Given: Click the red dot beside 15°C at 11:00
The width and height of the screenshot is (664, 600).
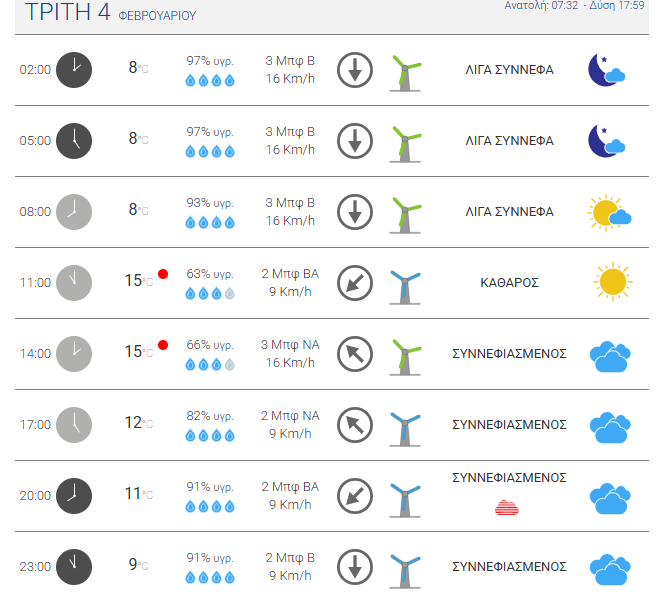Looking at the screenshot, I should pos(163,274).
